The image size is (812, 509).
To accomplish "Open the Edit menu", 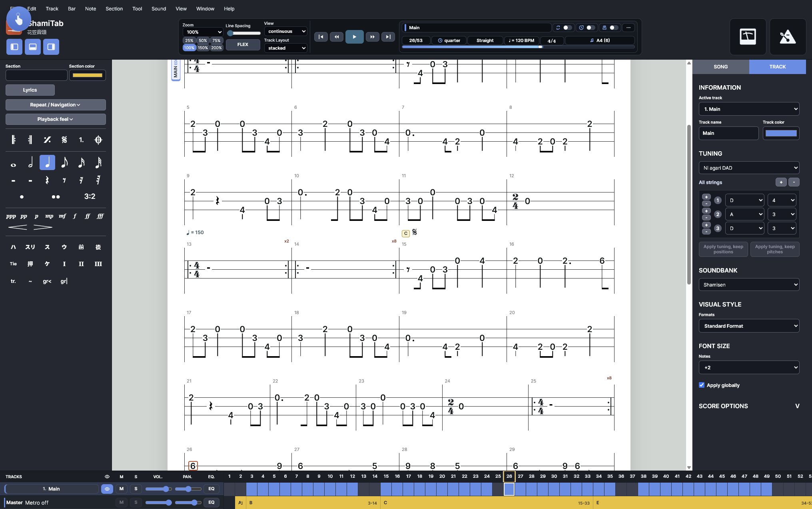I will tap(32, 8).
